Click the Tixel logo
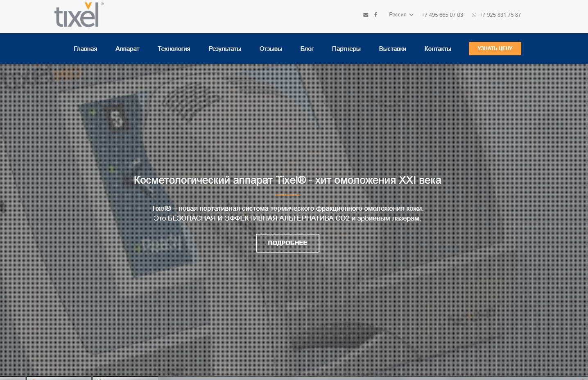The width and height of the screenshot is (588, 380). tap(79, 15)
